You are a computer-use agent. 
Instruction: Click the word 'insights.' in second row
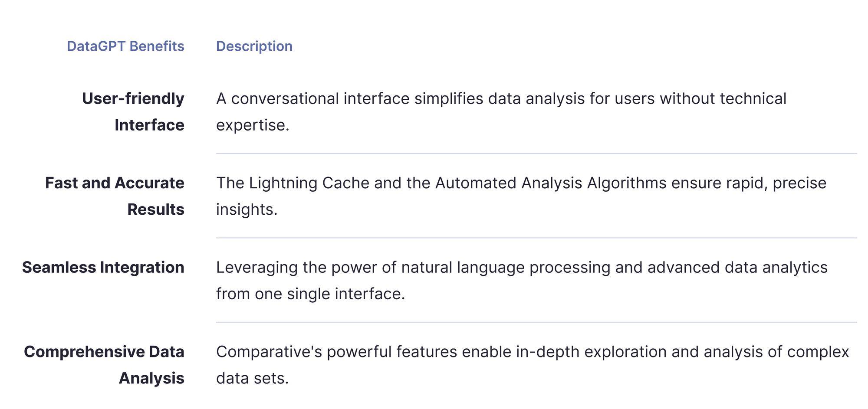[x=247, y=209]
